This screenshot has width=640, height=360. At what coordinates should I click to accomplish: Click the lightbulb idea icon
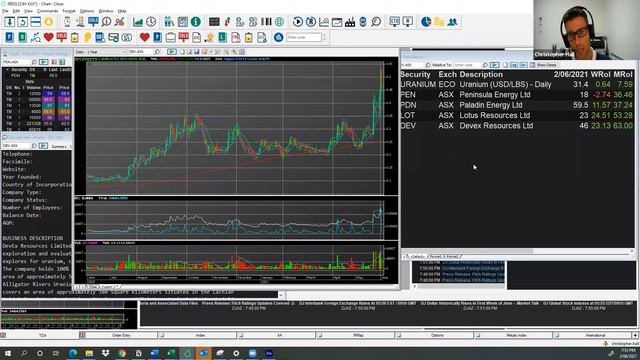point(209,38)
